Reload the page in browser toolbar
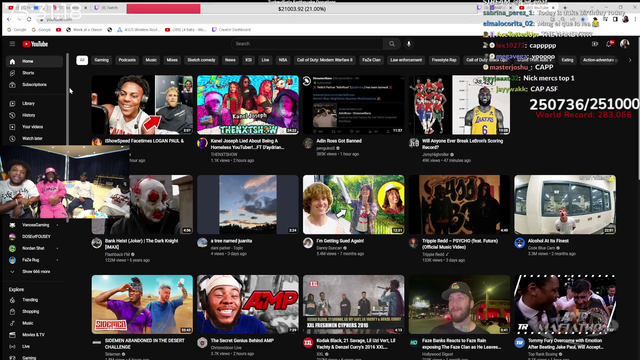The height and width of the screenshot is (360, 640). point(29,19)
